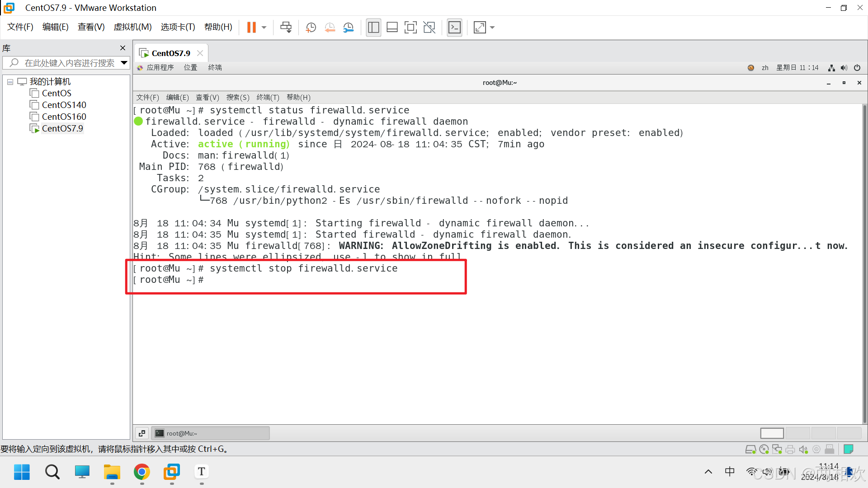
Task: Open the console view icon
Action: 454,28
